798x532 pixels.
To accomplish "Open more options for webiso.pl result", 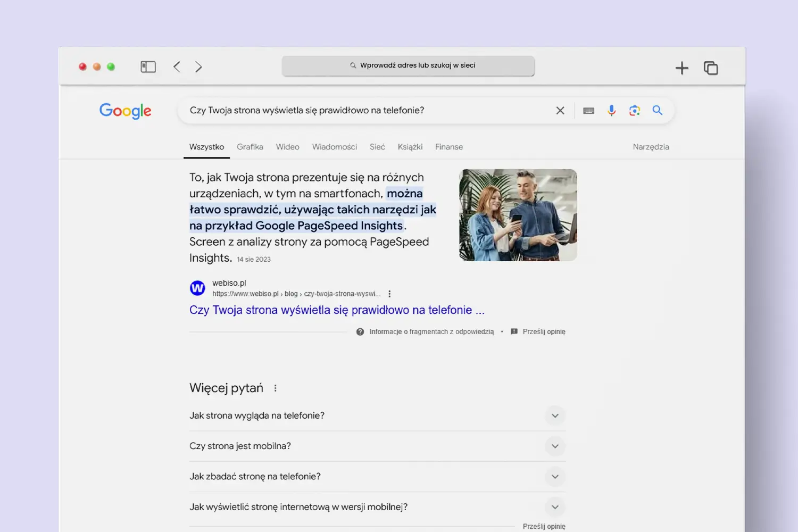I will click(x=389, y=294).
